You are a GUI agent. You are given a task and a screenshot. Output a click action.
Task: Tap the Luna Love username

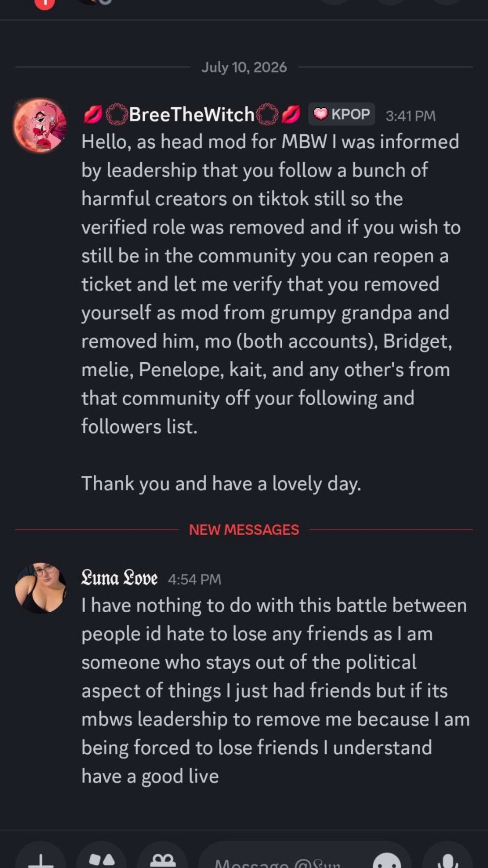click(119, 578)
